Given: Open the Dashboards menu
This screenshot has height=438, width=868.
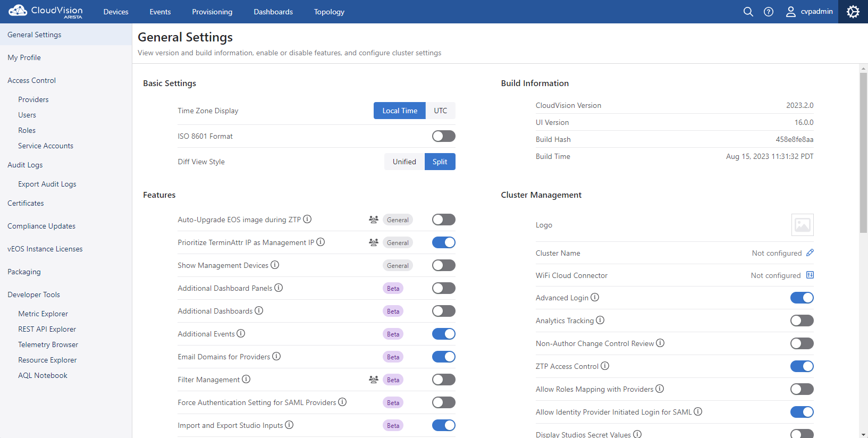Looking at the screenshot, I should point(273,12).
